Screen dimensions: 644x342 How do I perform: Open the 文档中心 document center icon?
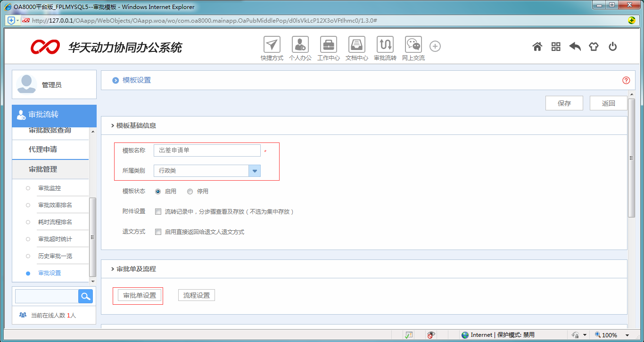pyautogui.click(x=356, y=46)
